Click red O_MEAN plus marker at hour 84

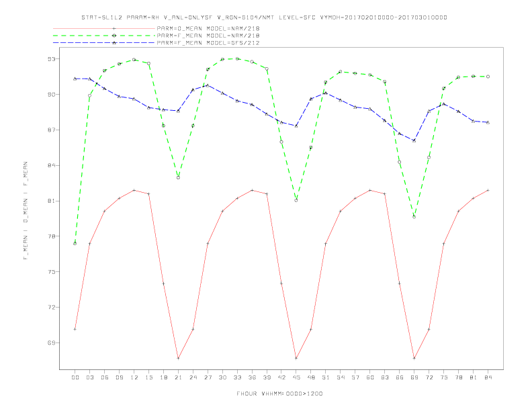[488, 190]
